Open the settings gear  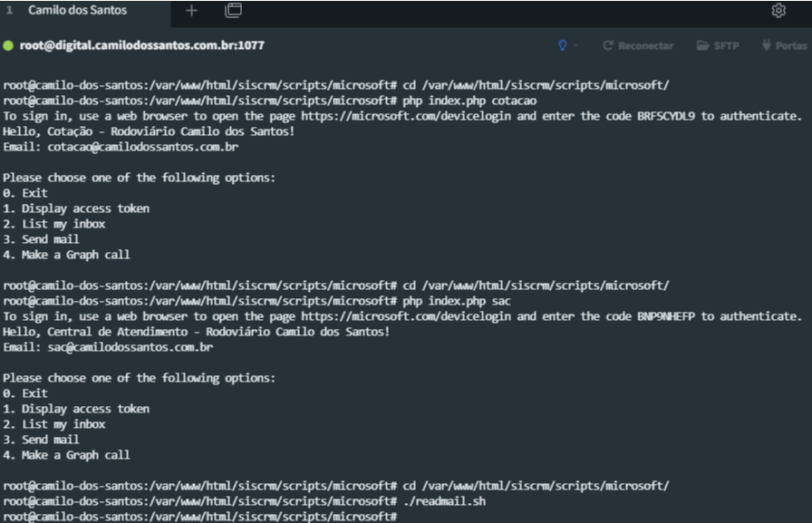tap(778, 11)
